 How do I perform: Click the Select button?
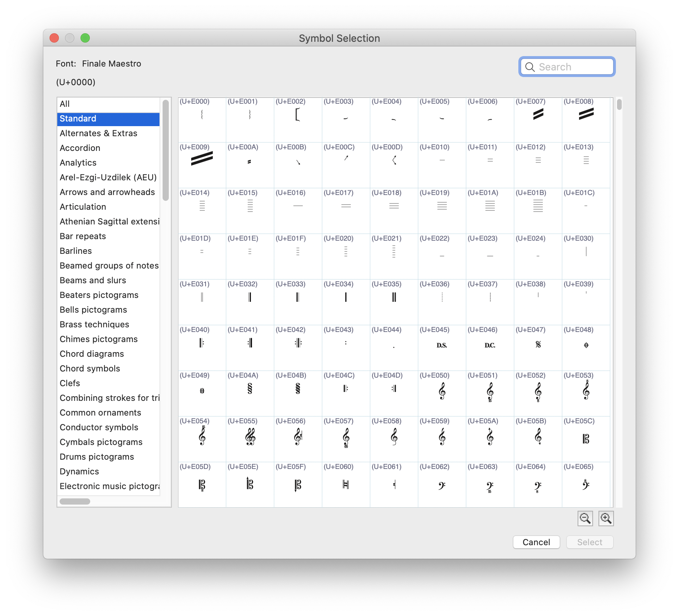(590, 542)
